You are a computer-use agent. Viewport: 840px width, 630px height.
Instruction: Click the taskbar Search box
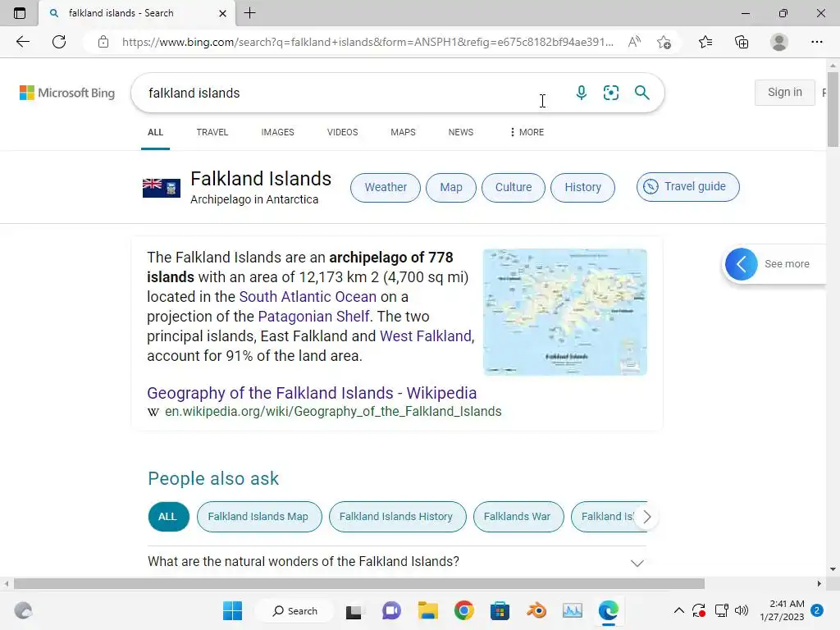pos(294,610)
